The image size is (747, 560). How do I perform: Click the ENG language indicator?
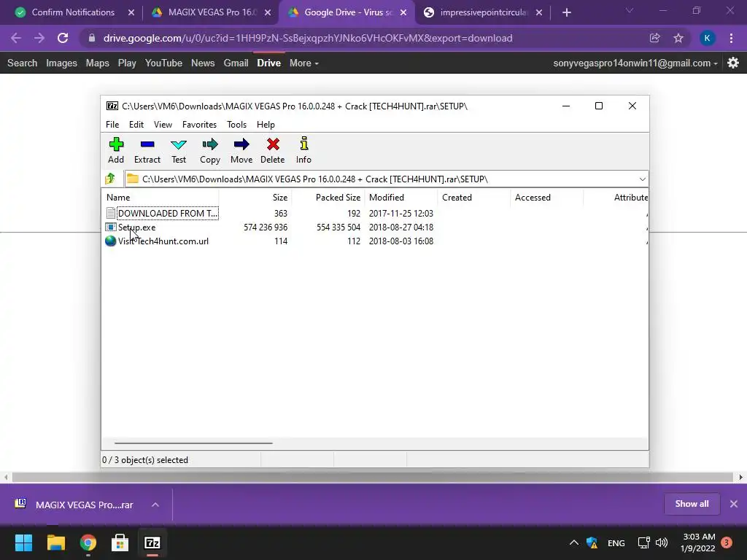tap(616, 542)
